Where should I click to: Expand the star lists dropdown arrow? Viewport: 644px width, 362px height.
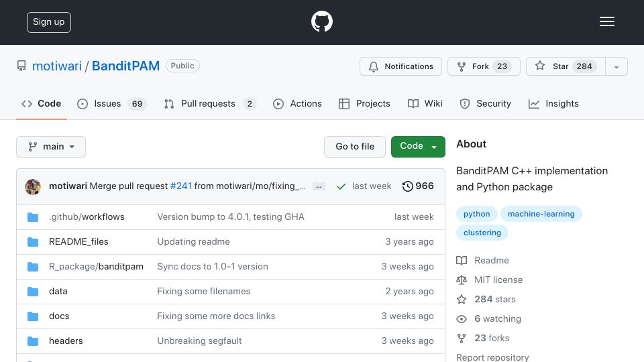pyautogui.click(x=616, y=67)
